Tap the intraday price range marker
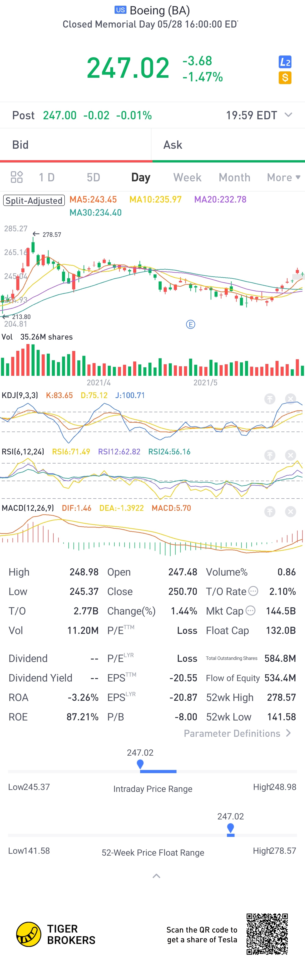305x980 pixels. click(140, 764)
